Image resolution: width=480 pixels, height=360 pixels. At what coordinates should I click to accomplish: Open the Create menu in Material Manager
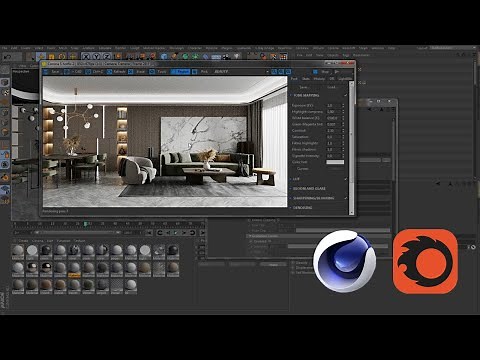[x=23, y=241]
